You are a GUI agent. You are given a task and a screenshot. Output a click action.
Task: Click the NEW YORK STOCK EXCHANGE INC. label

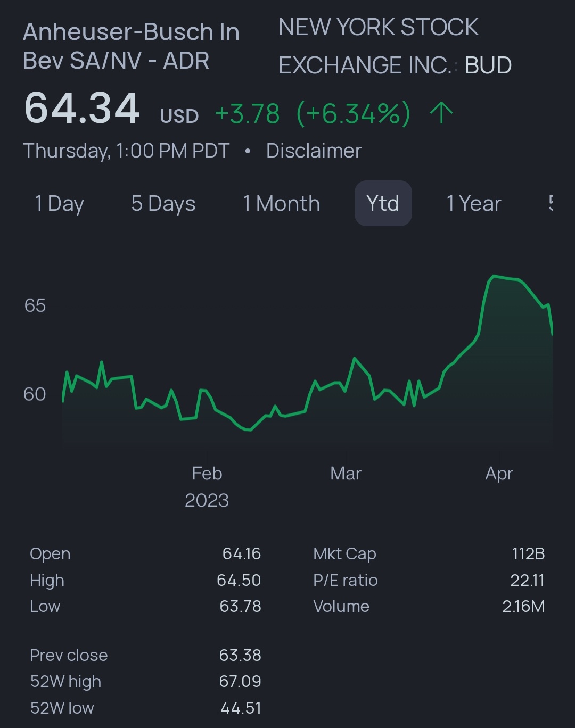coord(379,46)
